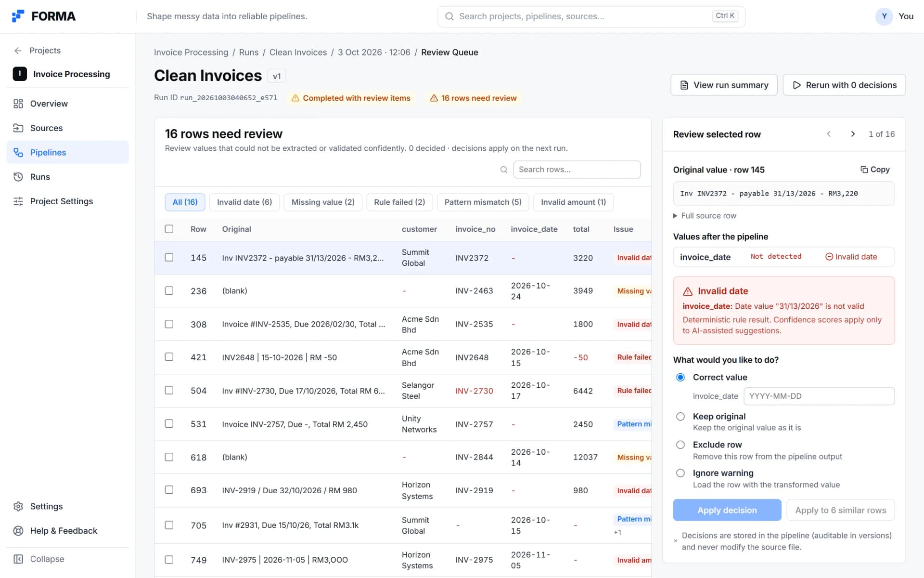The height and width of the screenshot is (578, 924).
Task: Click Apply decision button
Action: [727, 510]
